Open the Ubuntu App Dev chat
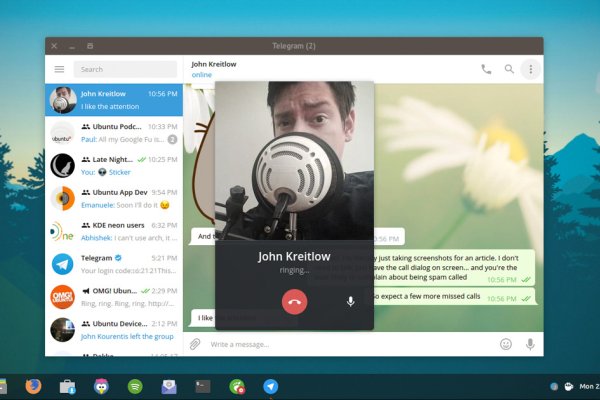The width and height of the screenshot is (600, 400). (113, 198)
